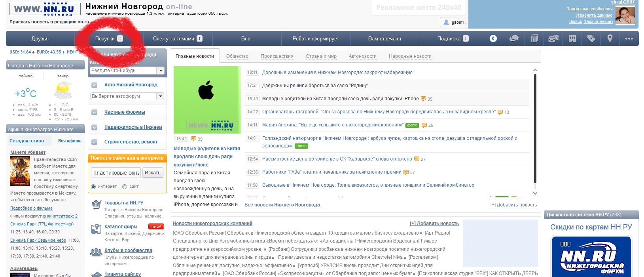Switch to the Народные новости tab
The height and width of the screenshot is (277, 644).
(410, 56)
